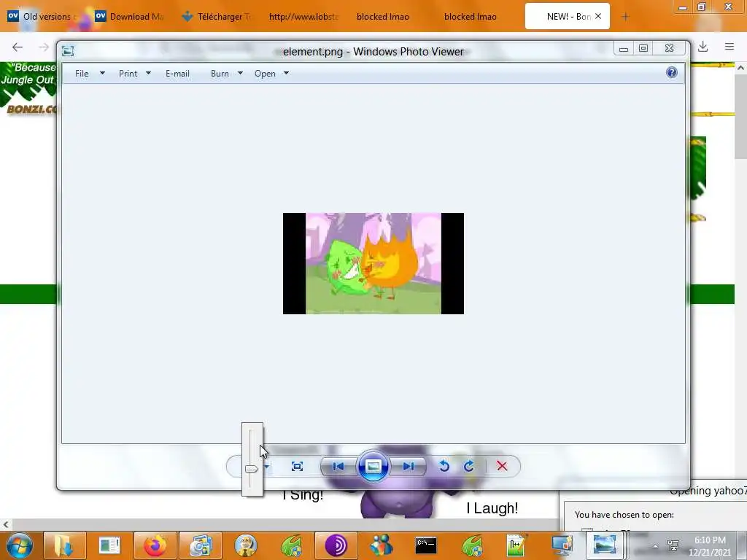The width and height of the screenshot is (747, 560).
Task: Click the browser Forward arrow
Action: click(44, 47)
